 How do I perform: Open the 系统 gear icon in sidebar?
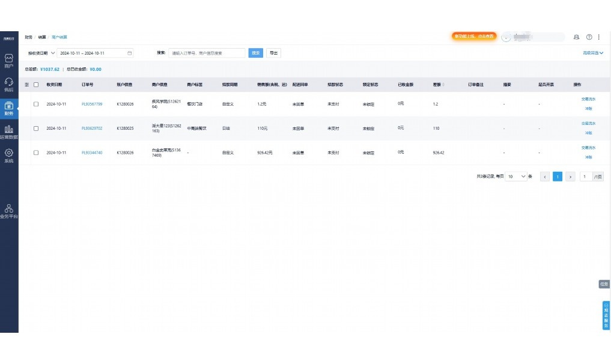[x=9, y=156]
